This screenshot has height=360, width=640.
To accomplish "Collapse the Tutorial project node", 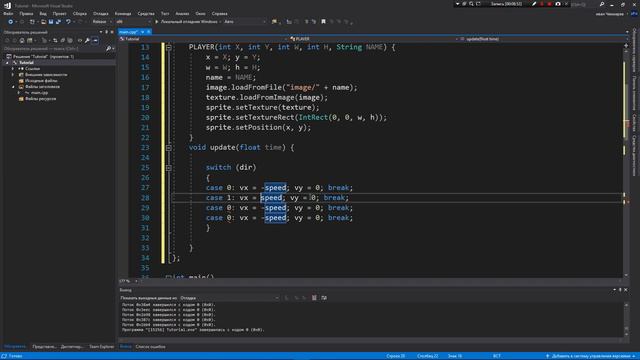I will pos(7,63).
